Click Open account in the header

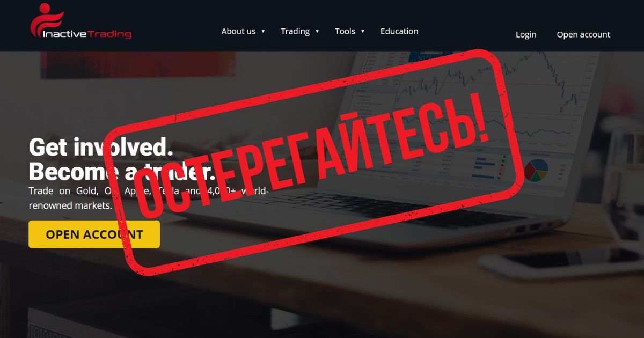pos(583,34)
